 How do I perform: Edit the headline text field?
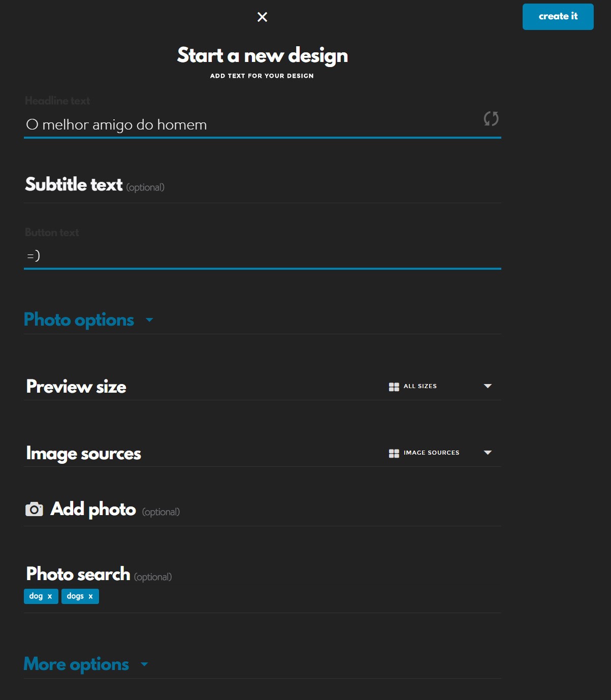pyautogui.click(x=263, y=125)
